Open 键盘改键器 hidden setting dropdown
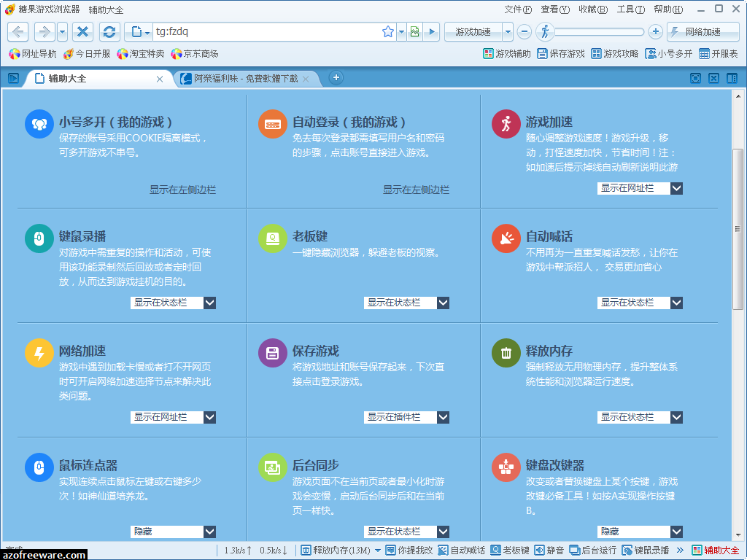Screen dimensions: 747x560 (x=640, y=531)
